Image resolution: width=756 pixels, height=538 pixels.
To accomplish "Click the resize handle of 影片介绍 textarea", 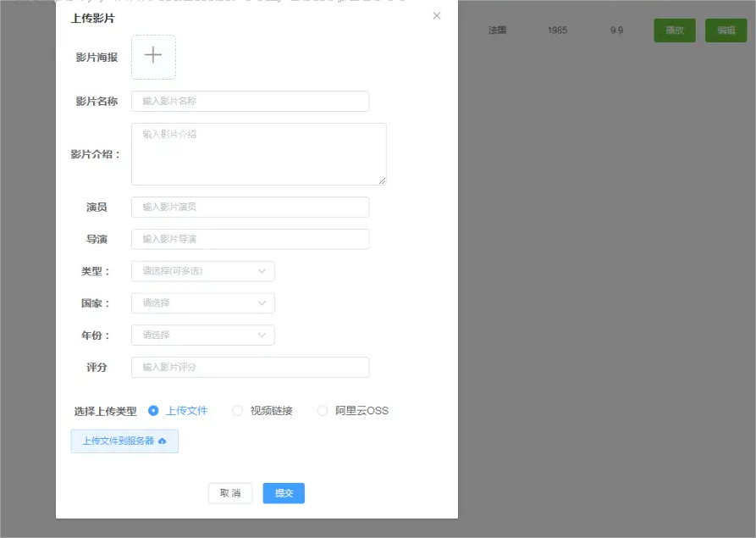I will [x=382, y=180].
